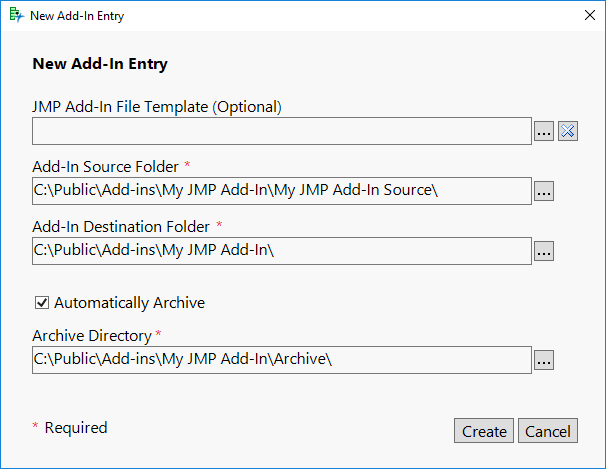Click the Archive Directory label
Viewport: 606px width, 469px height.
pos(91,335)
